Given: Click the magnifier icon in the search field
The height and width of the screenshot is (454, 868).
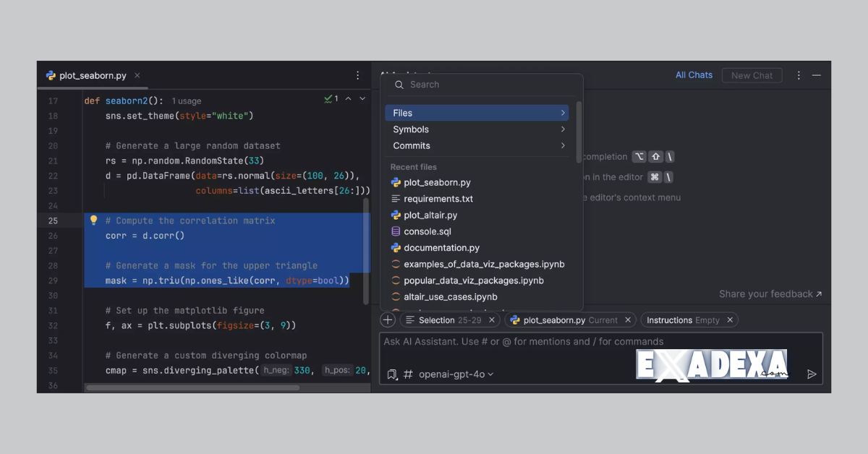Looking at the screenshot, I should point(399,85).
